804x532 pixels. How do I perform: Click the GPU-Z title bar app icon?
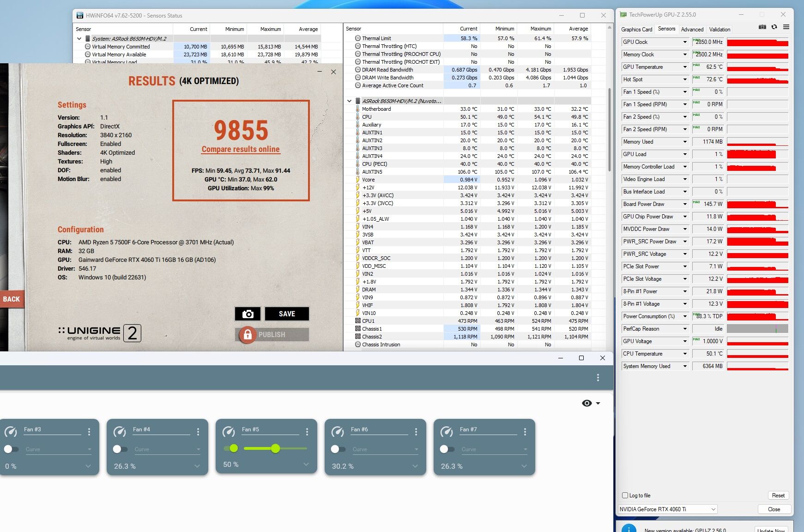point(623,15)
